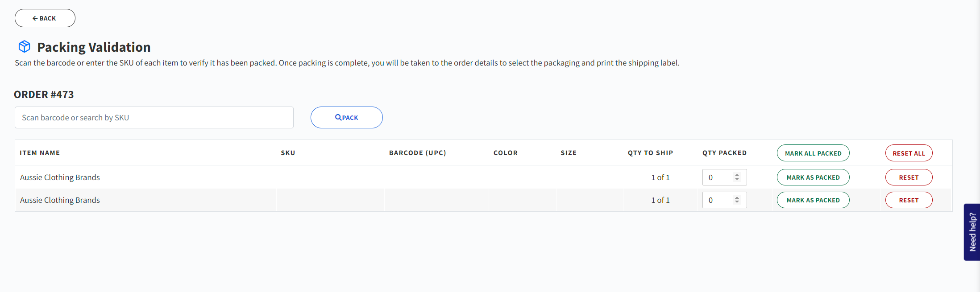Click the up arrow on first Qty Packed stepper

[x=737, y=175]
